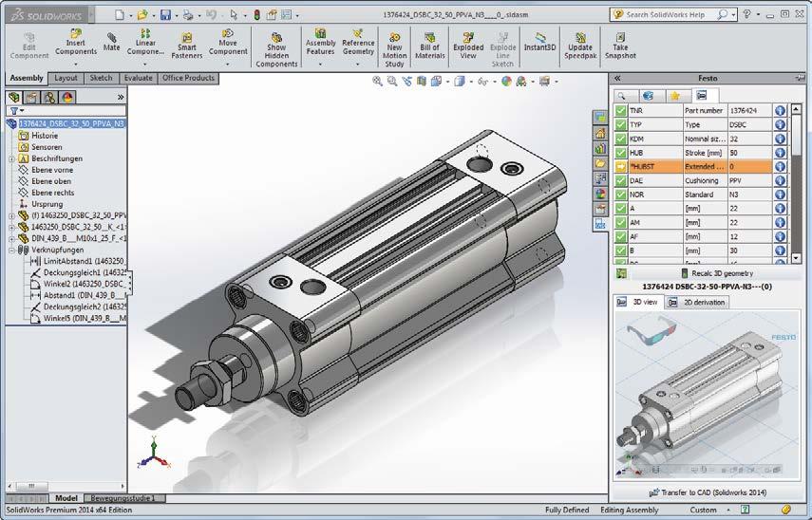Start a New Motion Study
The width and height of the screenshot is (812, 520).
[395, 50]
